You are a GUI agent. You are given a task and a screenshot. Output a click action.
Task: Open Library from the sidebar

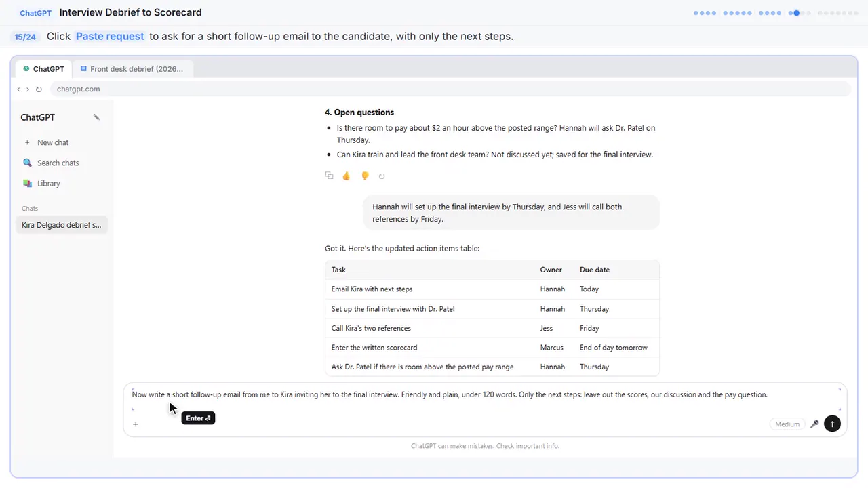62,183
